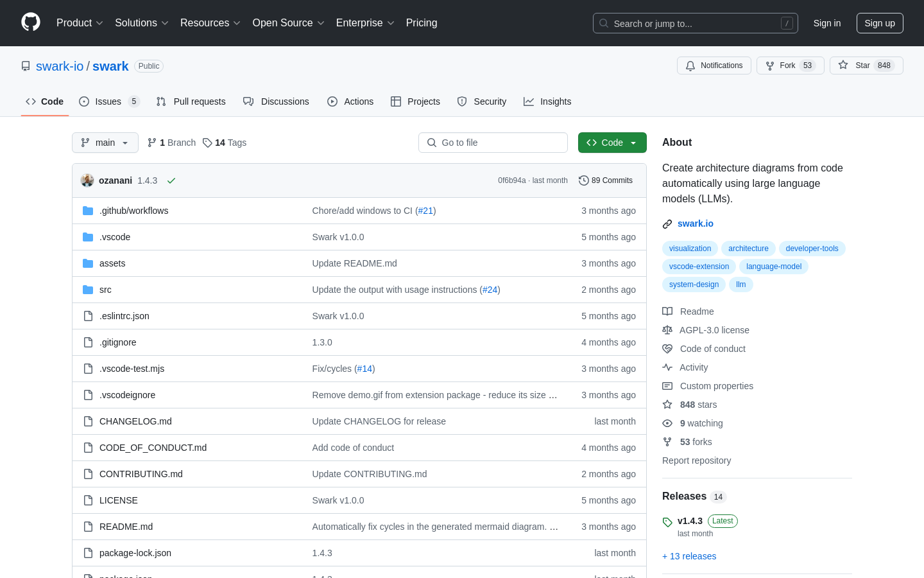Screen dimensions: 924x578
Task: Open the Pull requests tab
Action: [x=191, y=101]
